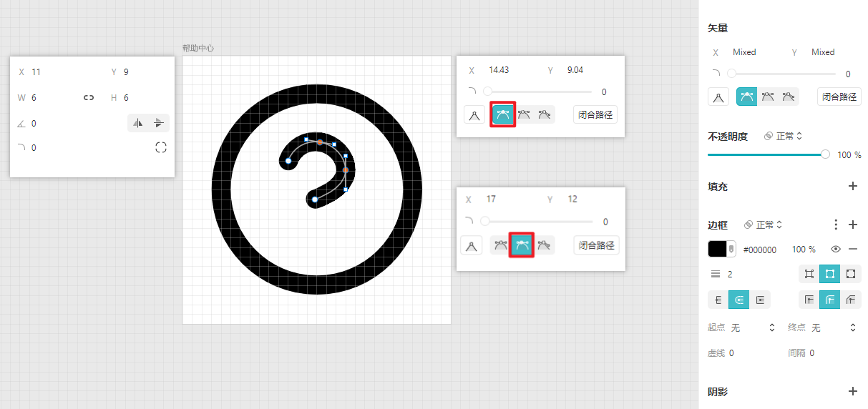Click 闭合路径 button in right panel
Image resolution: width=868 pixels, height=409 pixels.
pos(839,97)
